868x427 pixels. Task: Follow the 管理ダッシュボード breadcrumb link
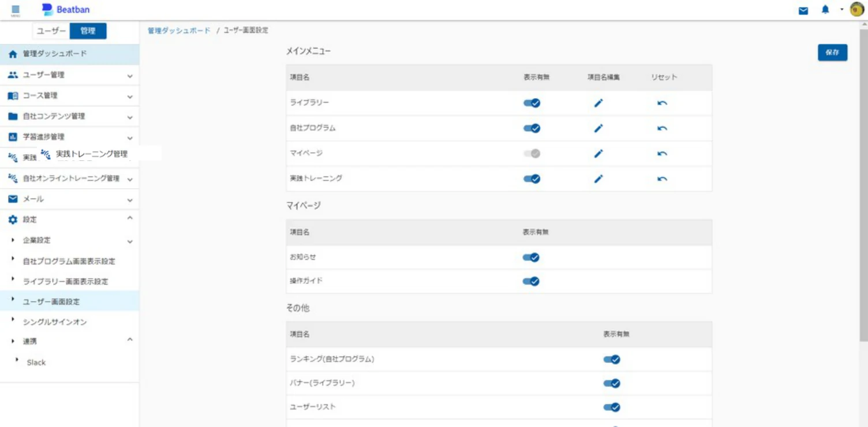179,31
